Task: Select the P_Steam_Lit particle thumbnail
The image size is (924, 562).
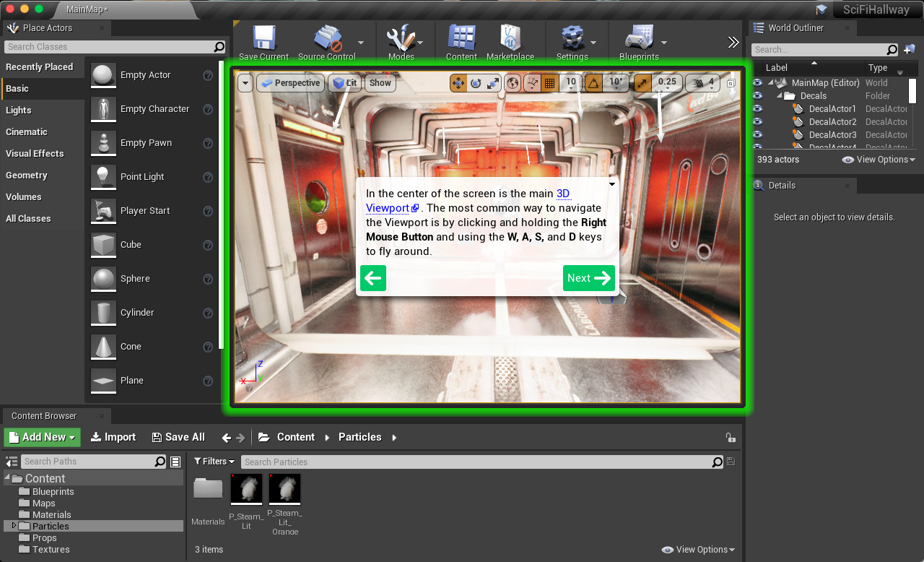Action: (246, 490)
